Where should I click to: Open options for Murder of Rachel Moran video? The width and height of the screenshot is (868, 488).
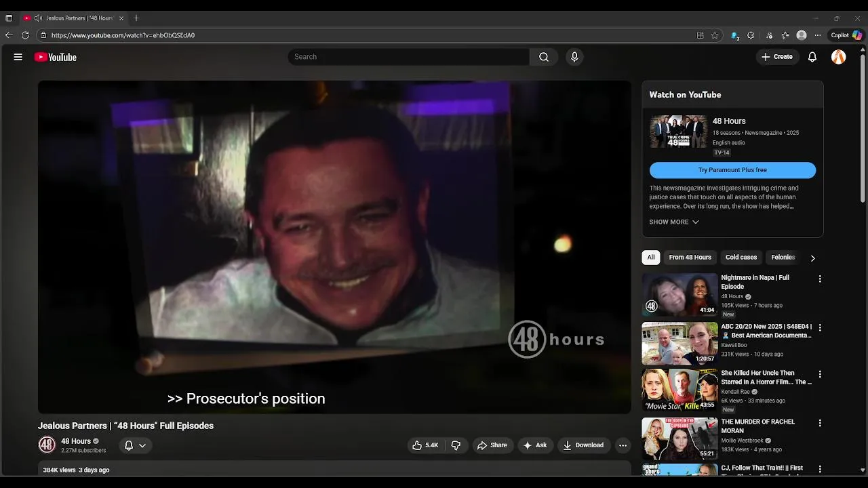click(820, 423)
